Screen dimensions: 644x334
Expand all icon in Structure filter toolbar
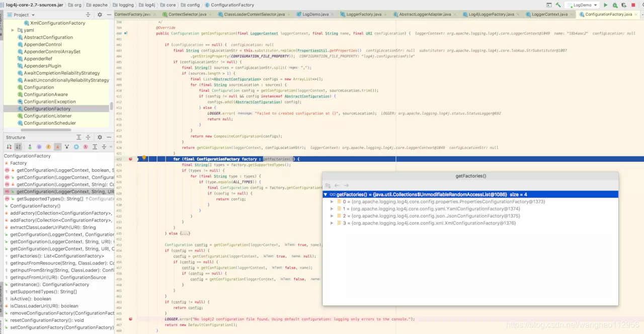95,147
